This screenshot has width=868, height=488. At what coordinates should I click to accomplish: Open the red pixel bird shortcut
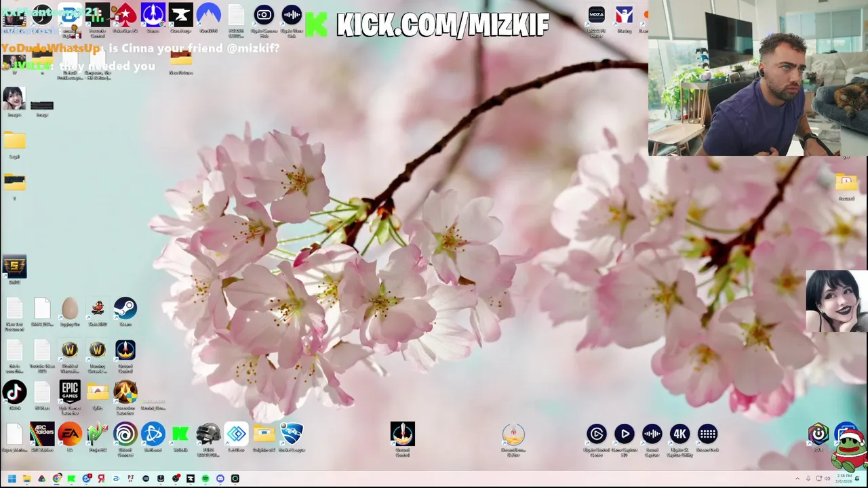click(98, 308)
